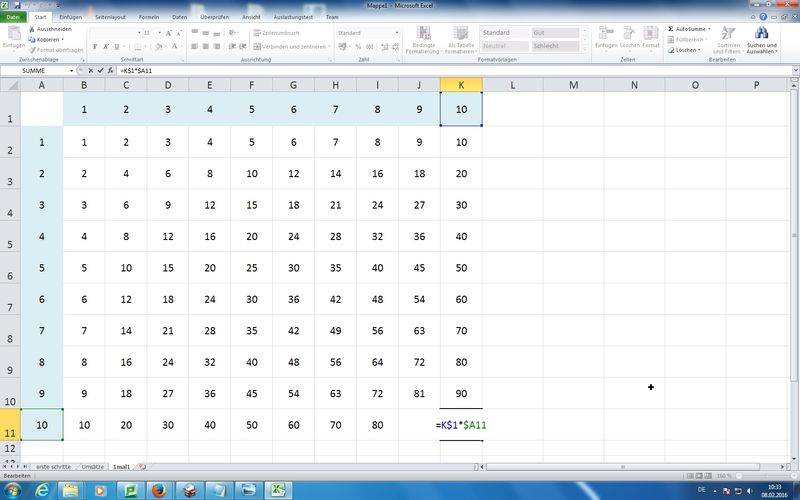Expand the formula bar with its arrow
This screenshot has width=800, height=500.
pos(795,71)
